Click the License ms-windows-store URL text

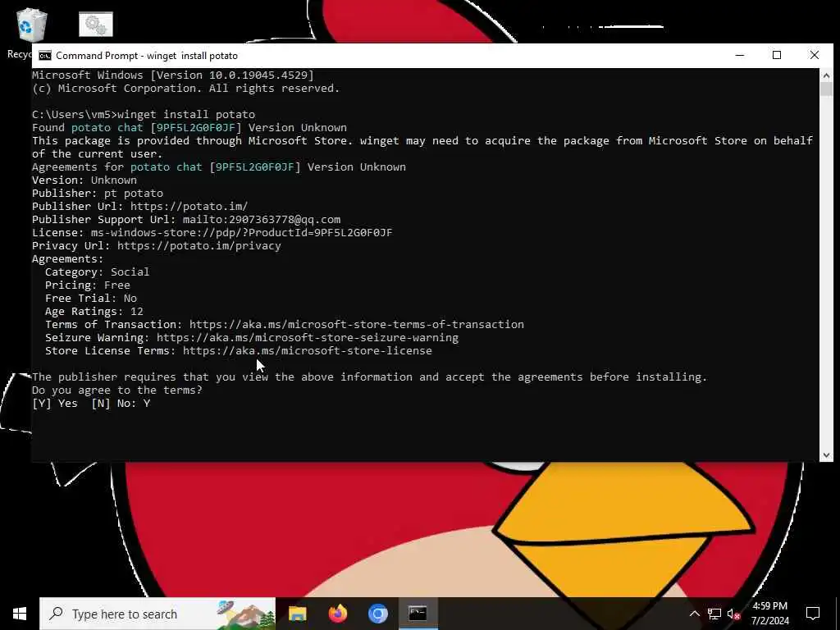pyautogui.click(x=242, y=232)
